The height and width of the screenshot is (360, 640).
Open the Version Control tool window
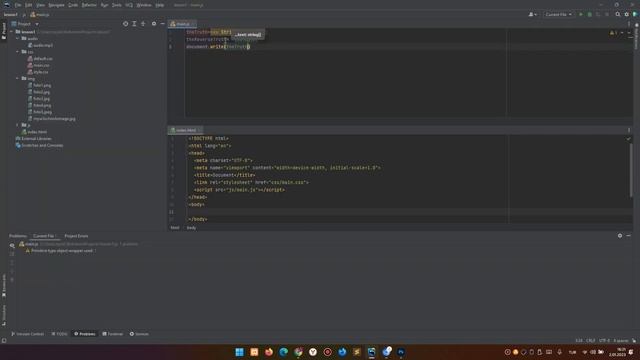(27, 334)
